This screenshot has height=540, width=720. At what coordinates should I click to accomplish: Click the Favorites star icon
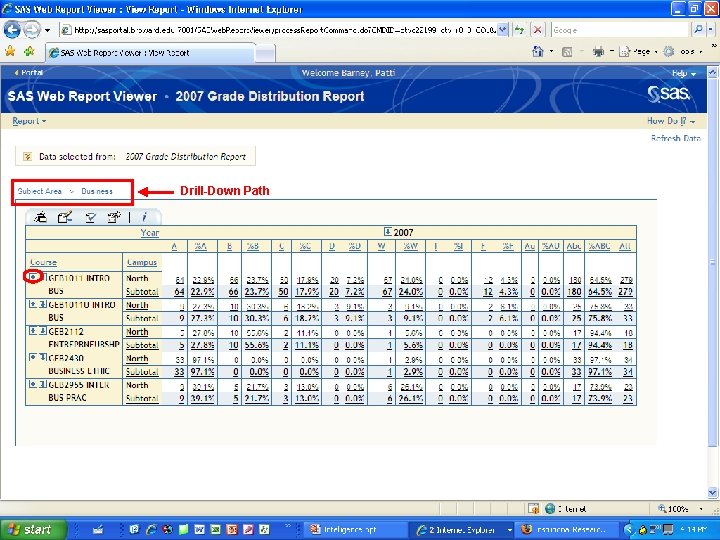10,51
